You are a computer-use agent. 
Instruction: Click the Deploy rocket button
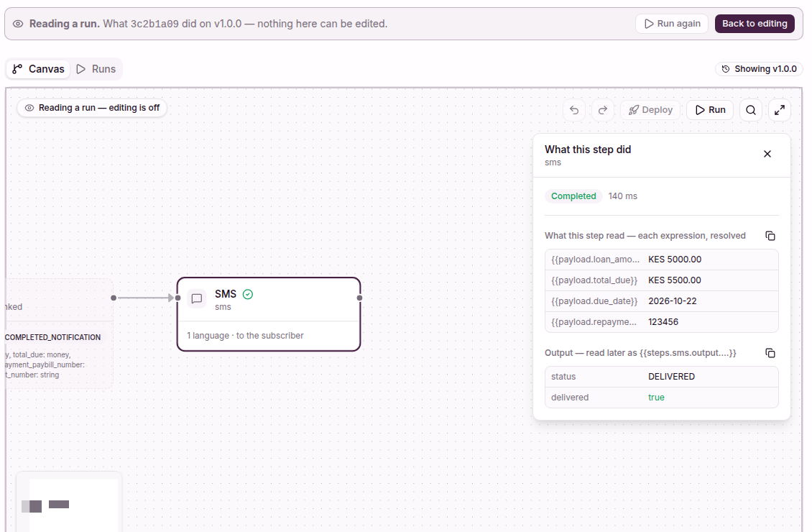(x=650, y=110)
